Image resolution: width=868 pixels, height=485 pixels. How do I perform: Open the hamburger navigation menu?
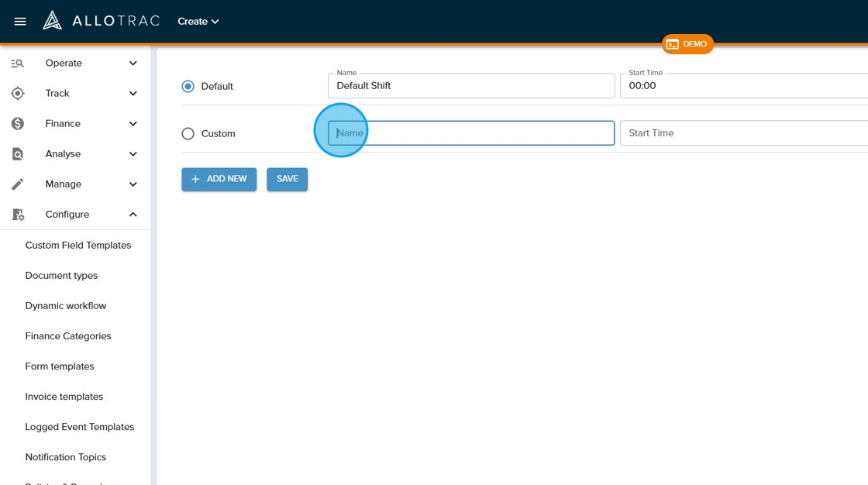point(20,22)
